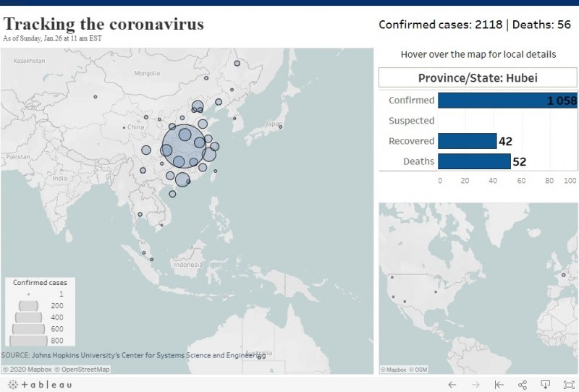The height and width of the screenshot is (392, 579).
Task: Open the share icon
Action: pyautogui.click(x=522, y=385)
